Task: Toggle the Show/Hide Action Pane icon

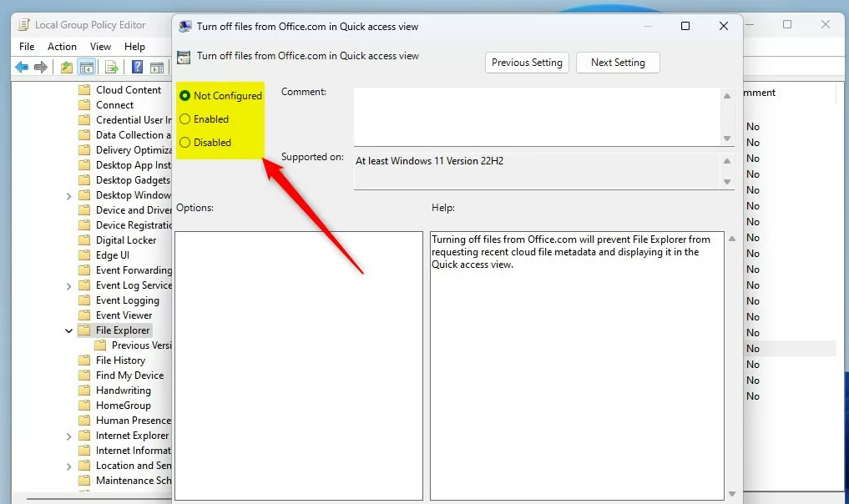Action: click(x=157, y=67)
